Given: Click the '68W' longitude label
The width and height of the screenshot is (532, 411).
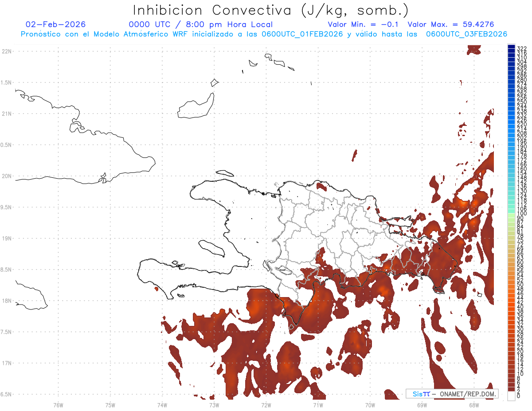Looking at the screenshot, I should click(473, 405).
